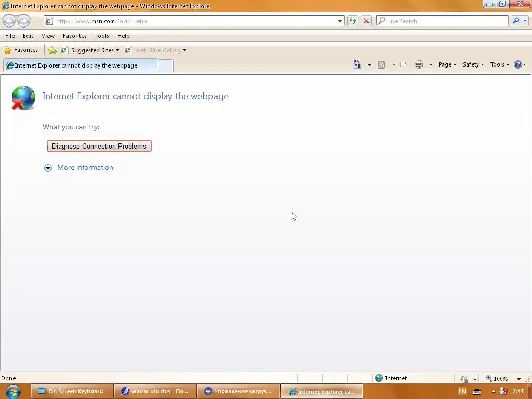This screenshot has height=399, width=532.
Task: Click the page icon in address bar
Action: point(49,21)
